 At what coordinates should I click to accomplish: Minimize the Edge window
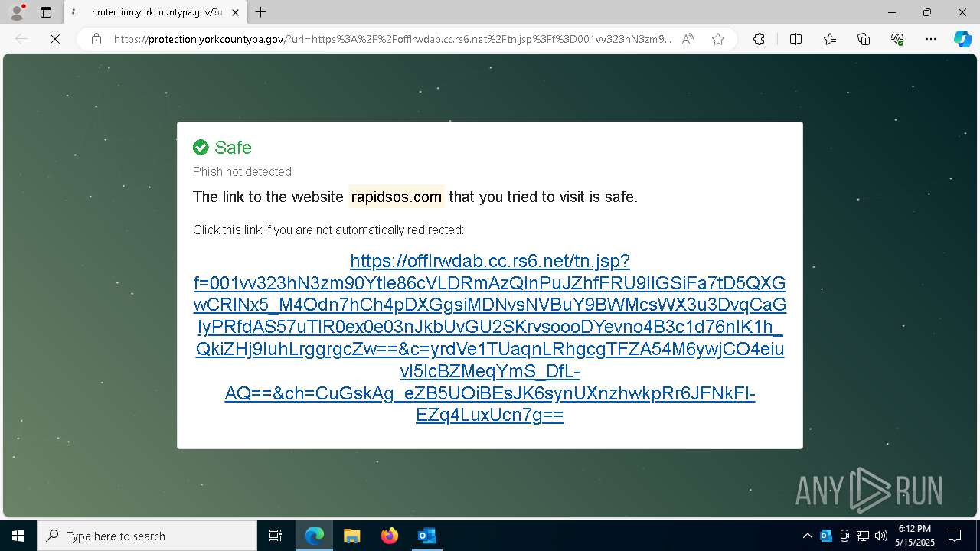[892, 12]
